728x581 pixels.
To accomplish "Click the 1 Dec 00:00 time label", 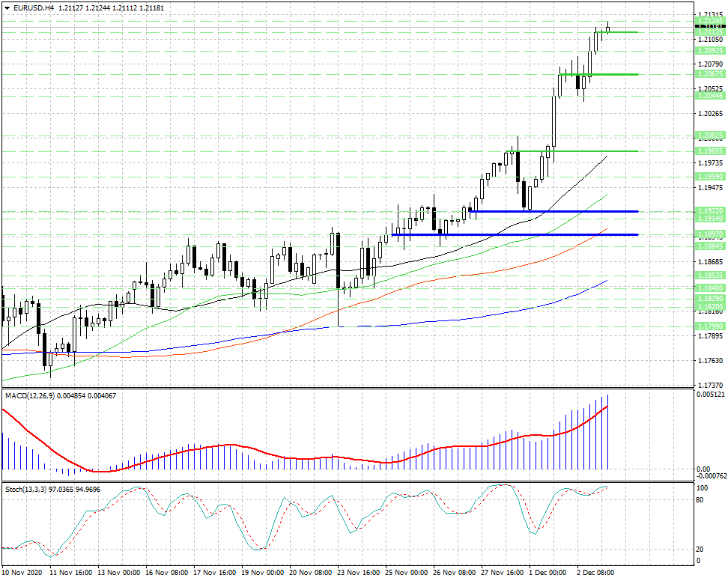I will click(548, 572).
